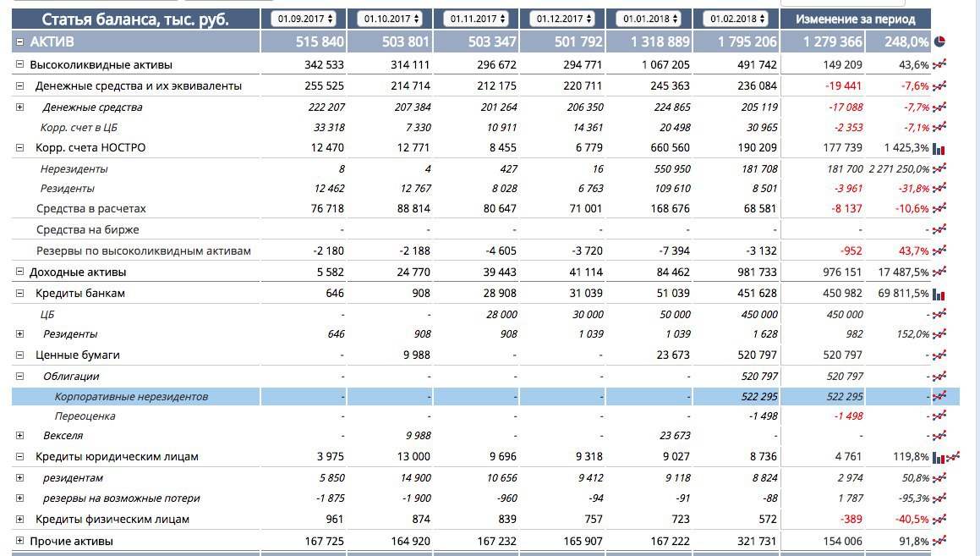This screenshot has width=980, height=556.
Task: Click the Переоценка row label
Action: pos(85,416)
